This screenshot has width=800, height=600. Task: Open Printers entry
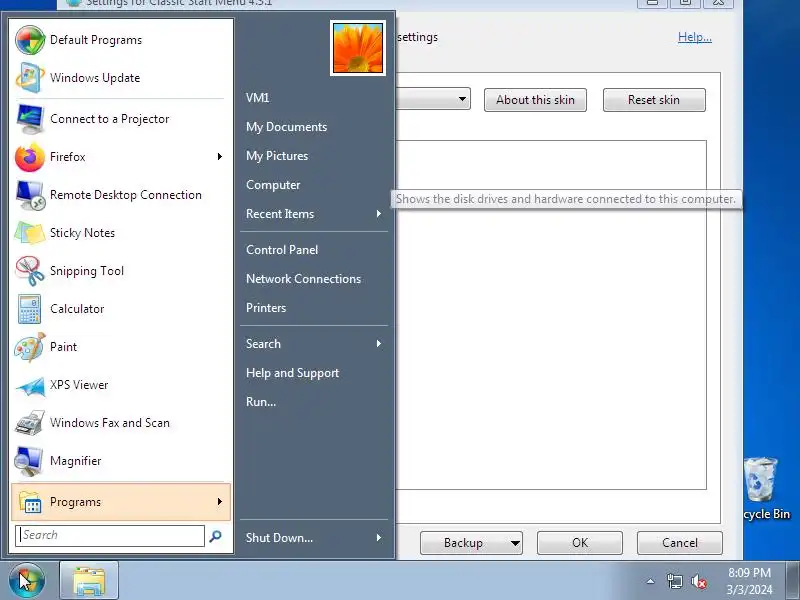[x=266, y=308]
